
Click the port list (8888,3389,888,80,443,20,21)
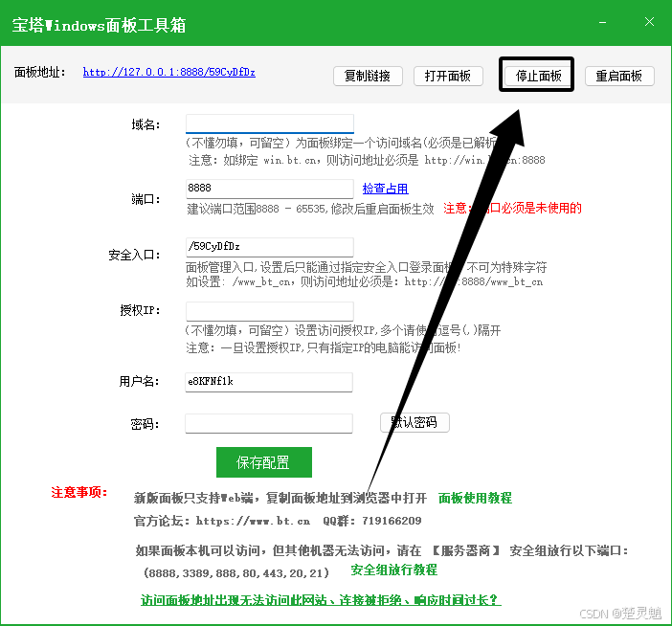point(236,572)
